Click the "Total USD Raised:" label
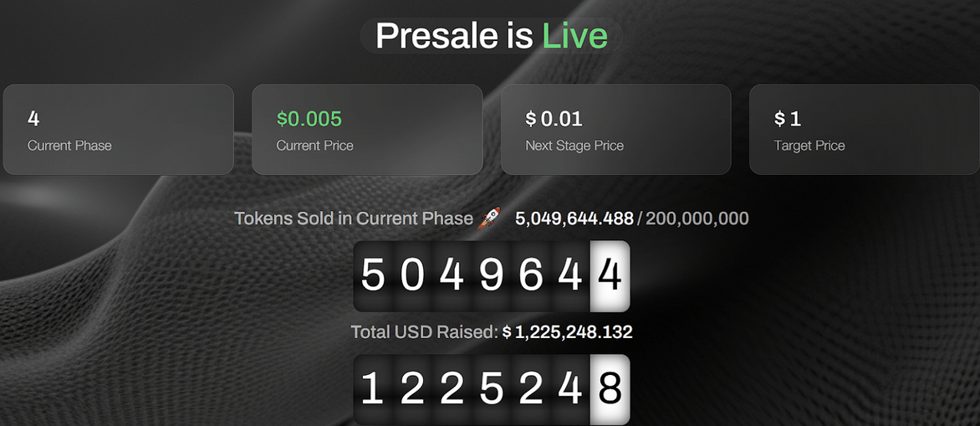The image size is (980, 426). (424, 332)
